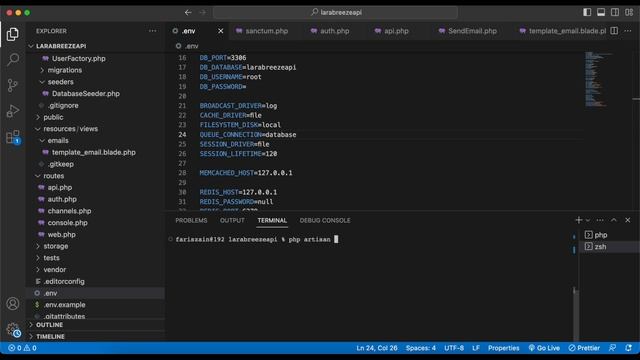This screenshot has width=640, height=360.
Task: Close the terminal panel
Action: click(x=628, y=220)
